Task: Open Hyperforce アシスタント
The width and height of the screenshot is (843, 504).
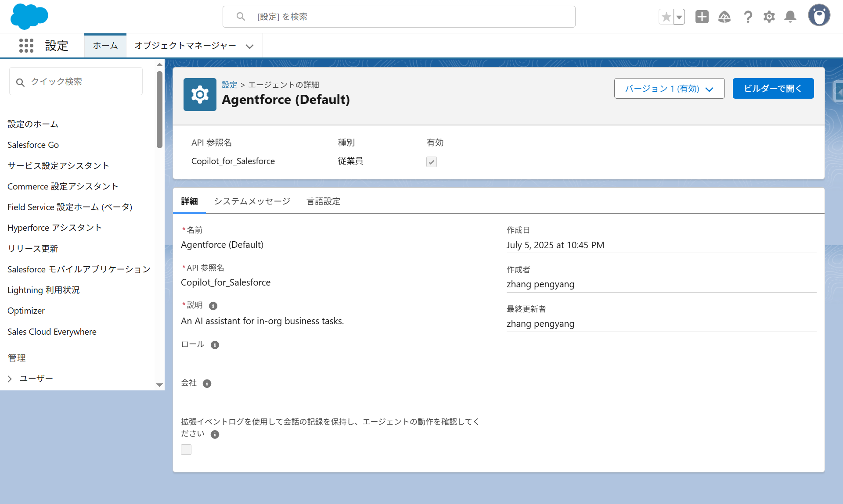Action: pos(54,228)
